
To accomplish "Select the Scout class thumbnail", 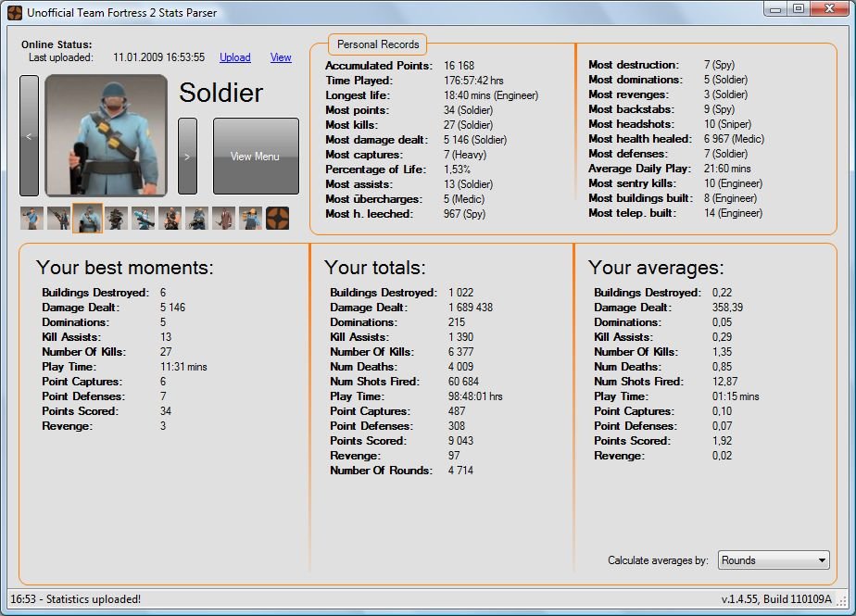I will tap(32, 219).
